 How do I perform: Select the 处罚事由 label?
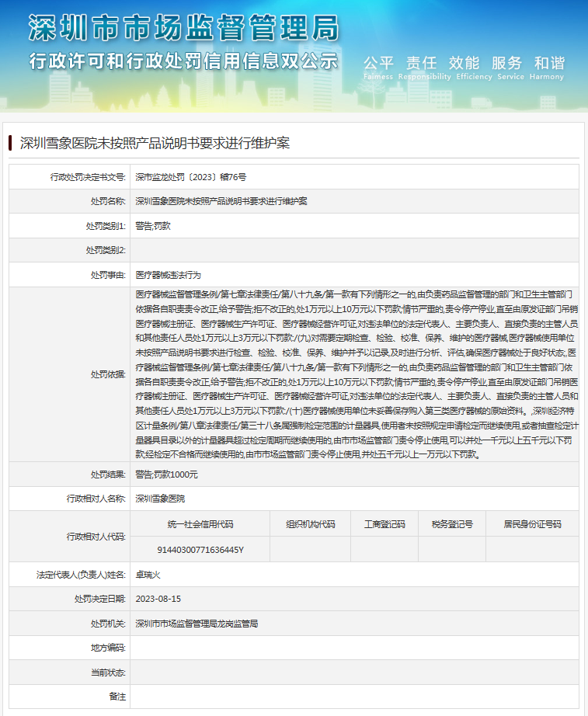pos(108,275)
